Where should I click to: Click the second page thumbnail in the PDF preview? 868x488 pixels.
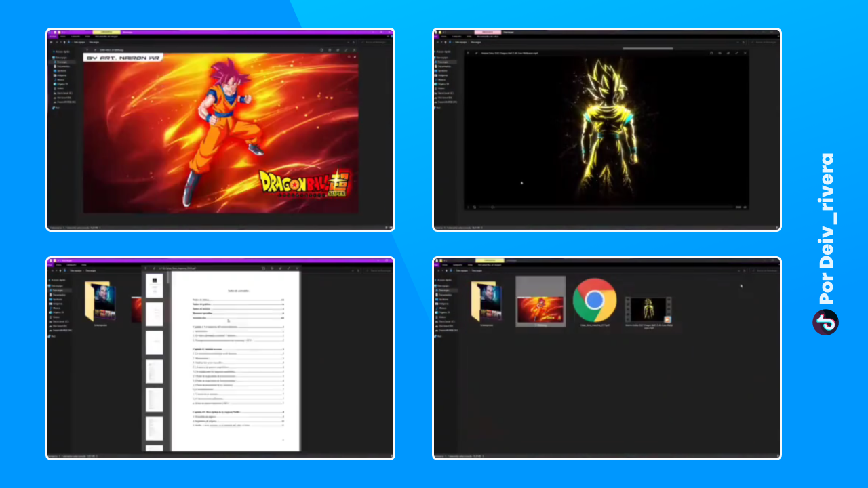point(155,314)
